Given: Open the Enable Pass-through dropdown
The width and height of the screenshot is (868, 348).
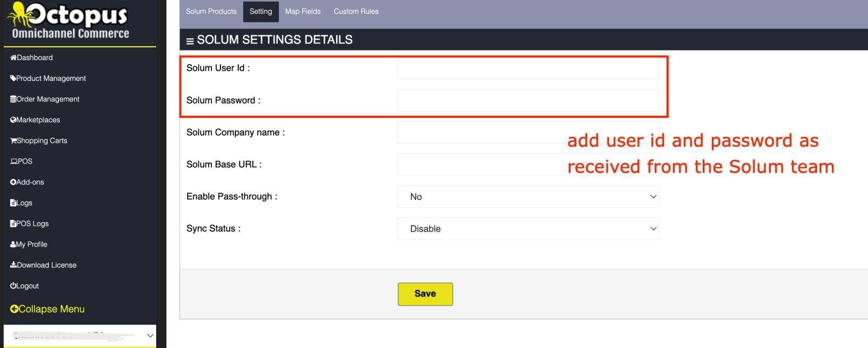Looking at the screenshot, I should tap(528, 197).
